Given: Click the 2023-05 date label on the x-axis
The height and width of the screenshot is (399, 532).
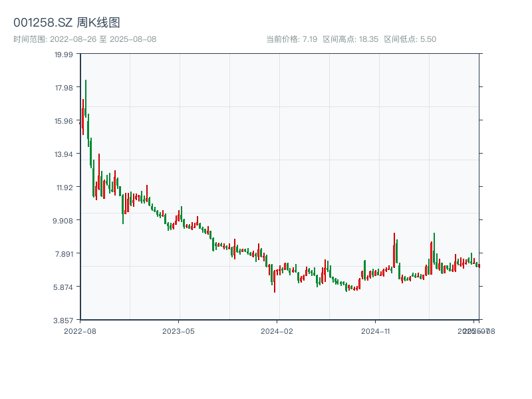Looking at the screenshot, I should pos(177,330).
